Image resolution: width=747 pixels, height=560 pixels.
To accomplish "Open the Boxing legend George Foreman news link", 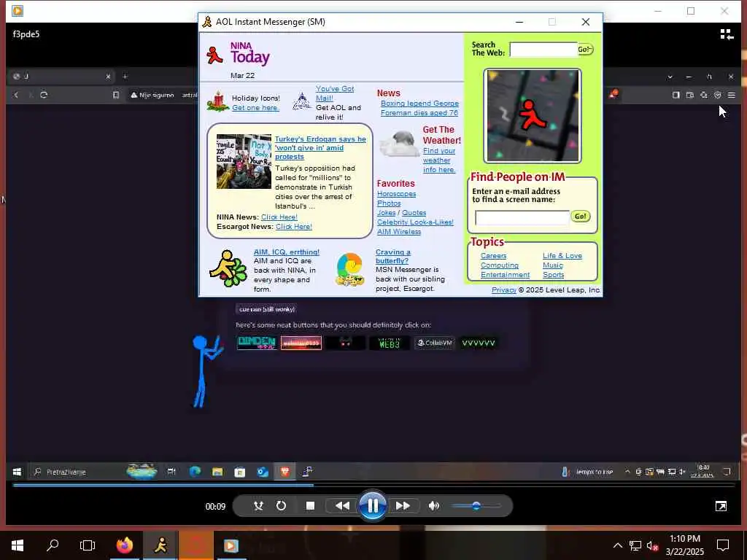I will tap(419, 108).
